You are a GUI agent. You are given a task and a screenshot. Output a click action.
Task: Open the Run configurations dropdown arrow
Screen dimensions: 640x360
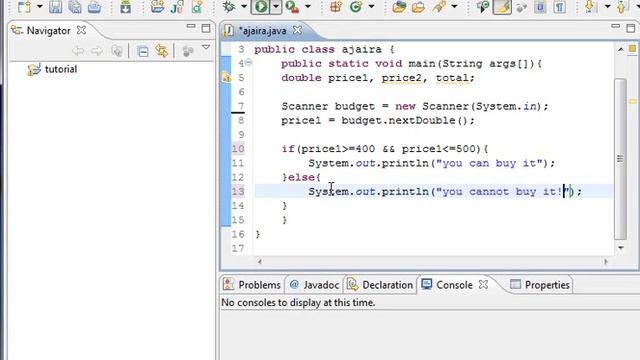pyautogui.click(x=276, y=7)
